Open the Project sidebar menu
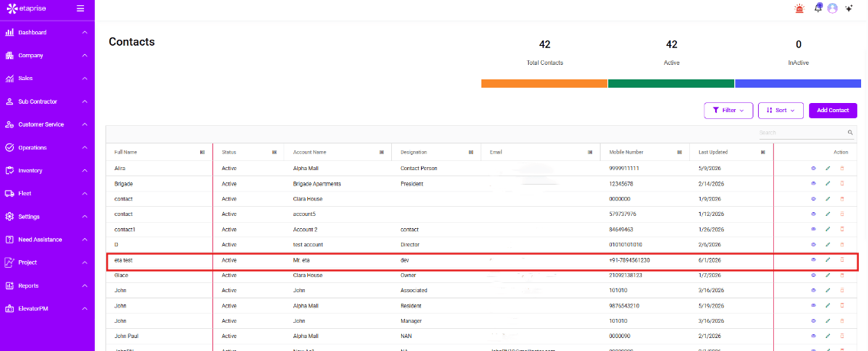This screenshot has width=868, height=351. 47,262
